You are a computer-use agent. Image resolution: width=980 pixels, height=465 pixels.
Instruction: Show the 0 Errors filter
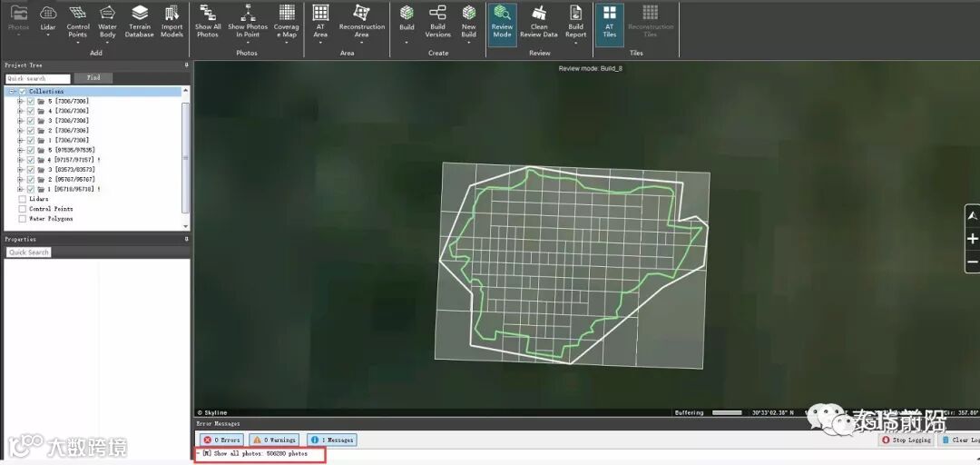pos(222,440)
